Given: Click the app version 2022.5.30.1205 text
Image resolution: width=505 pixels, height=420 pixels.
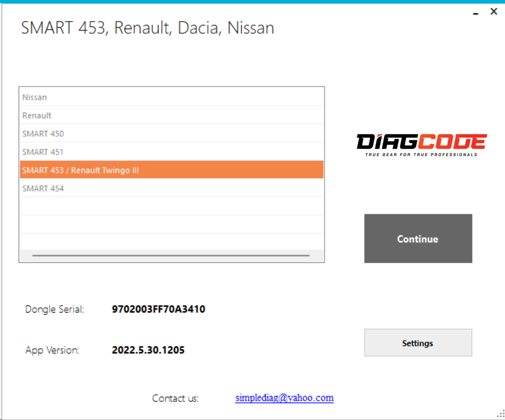Looking at the screenshot, I should (x=148, y=350).
